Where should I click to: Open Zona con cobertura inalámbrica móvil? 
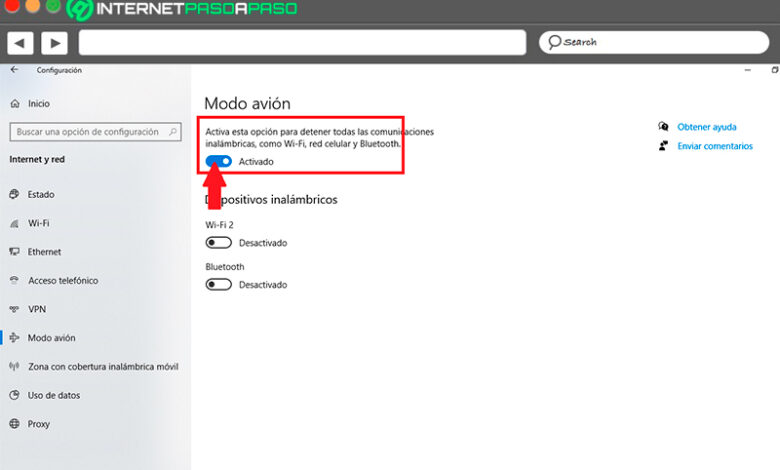103,367
